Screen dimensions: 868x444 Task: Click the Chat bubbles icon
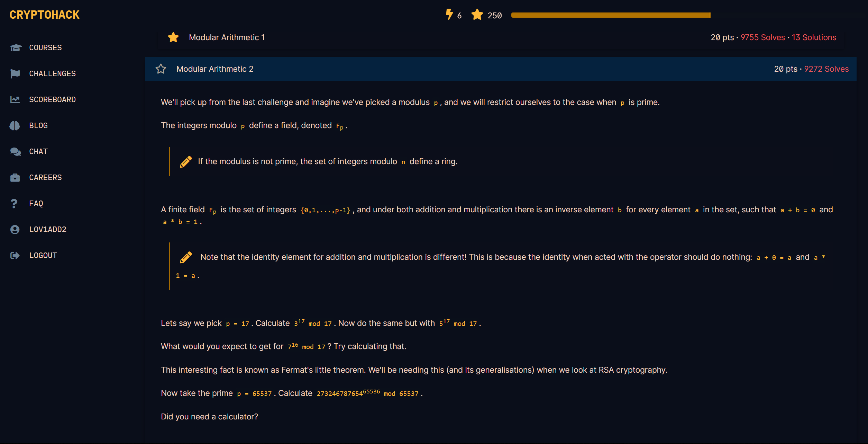(x=15, y=152)
